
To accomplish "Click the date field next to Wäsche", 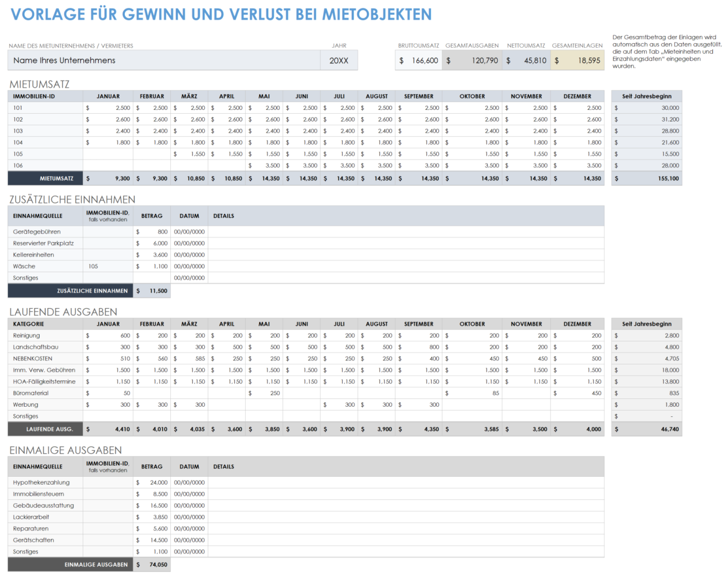I will coord(189,266).
